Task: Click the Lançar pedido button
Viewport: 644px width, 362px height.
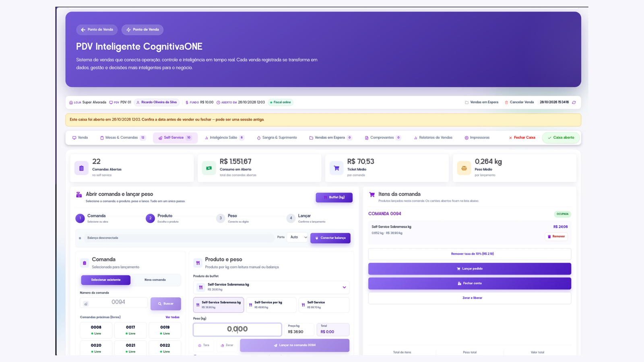Action: click(x=470, y=269)
